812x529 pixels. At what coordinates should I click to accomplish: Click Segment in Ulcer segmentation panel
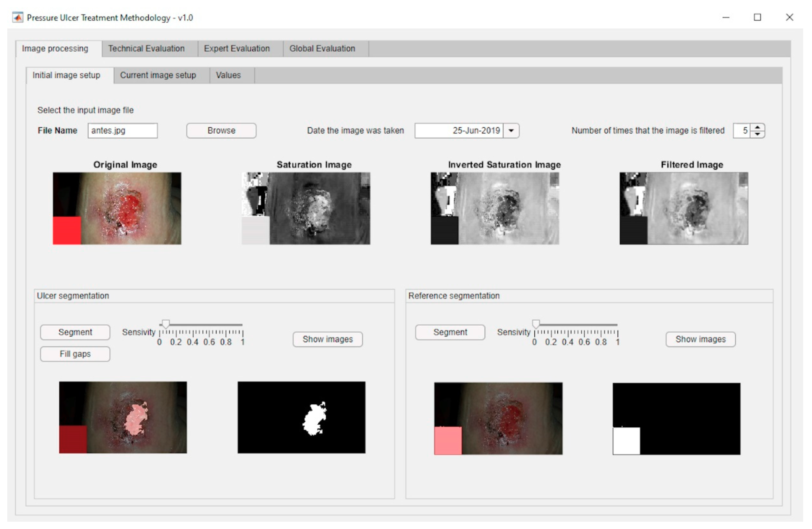click(75, 332)
